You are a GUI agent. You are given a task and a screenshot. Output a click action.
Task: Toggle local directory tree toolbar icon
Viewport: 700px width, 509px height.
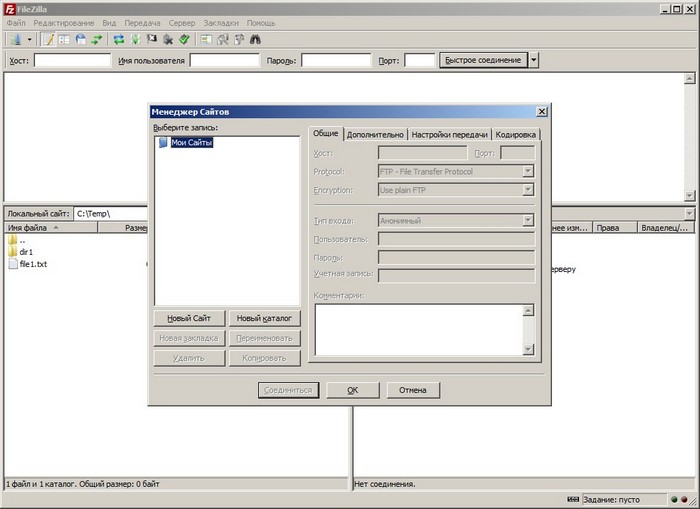click(x=64, y=40)
